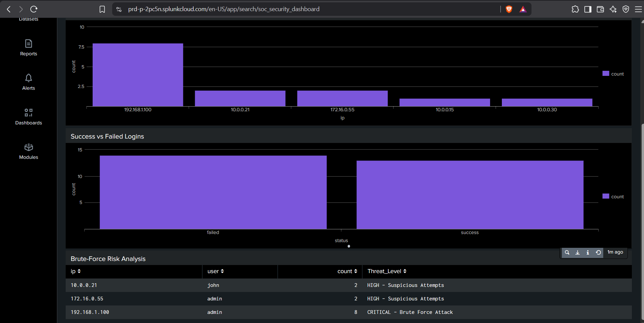This screenshot has width=644, height=323.
Task: Open Dashboards in the sidebar
Action: (29, 117)
